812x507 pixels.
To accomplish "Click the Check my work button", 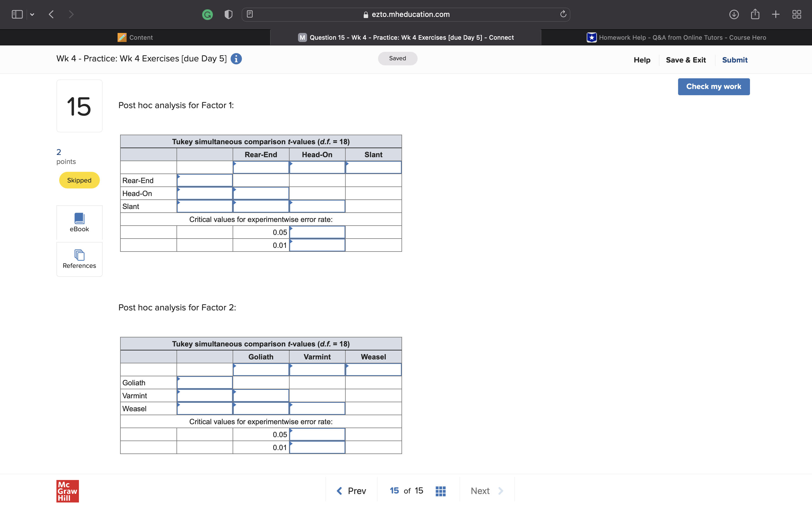I will tap(713, 87).
